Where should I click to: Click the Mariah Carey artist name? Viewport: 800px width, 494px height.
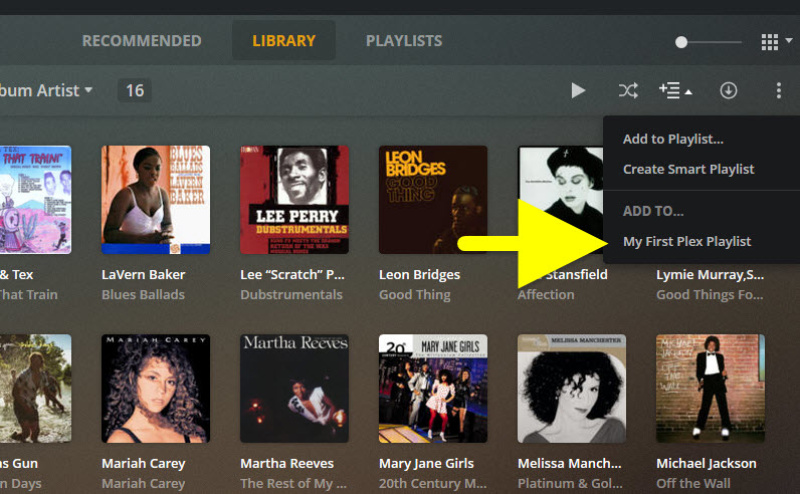[143, 463]
